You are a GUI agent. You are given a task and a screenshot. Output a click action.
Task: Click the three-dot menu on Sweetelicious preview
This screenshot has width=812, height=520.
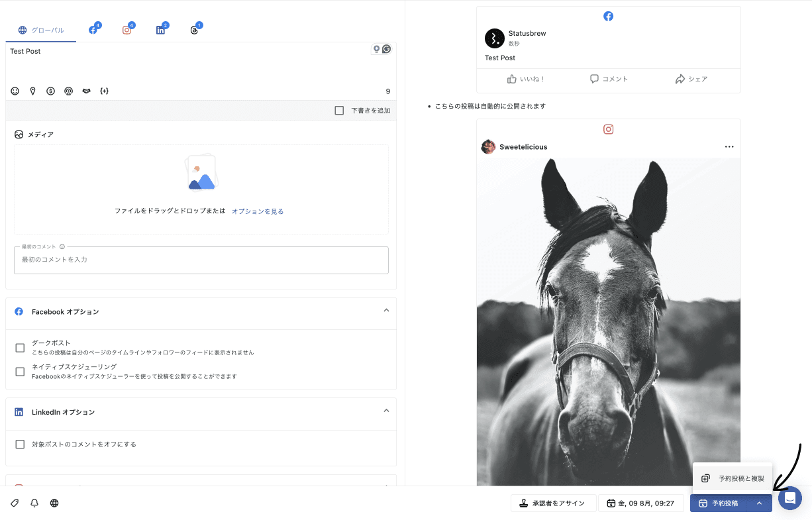[x=729, y=147]
